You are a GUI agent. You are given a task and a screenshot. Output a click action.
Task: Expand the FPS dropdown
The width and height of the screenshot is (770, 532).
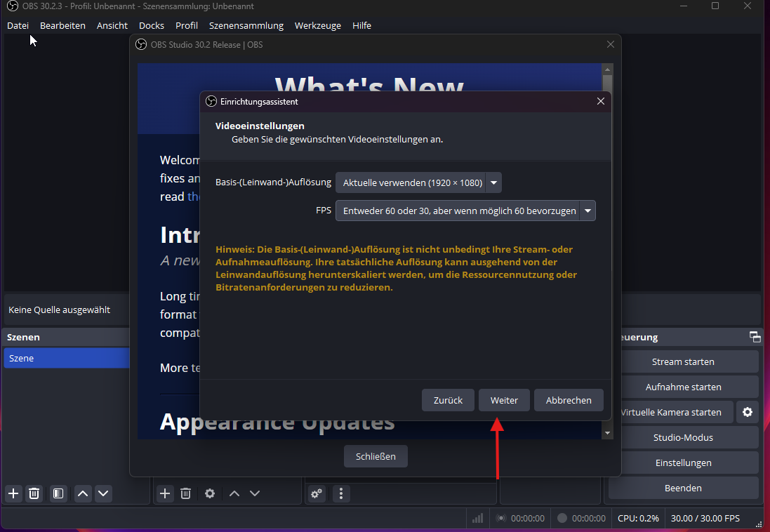pyautogui.click(x=465, y=211)
